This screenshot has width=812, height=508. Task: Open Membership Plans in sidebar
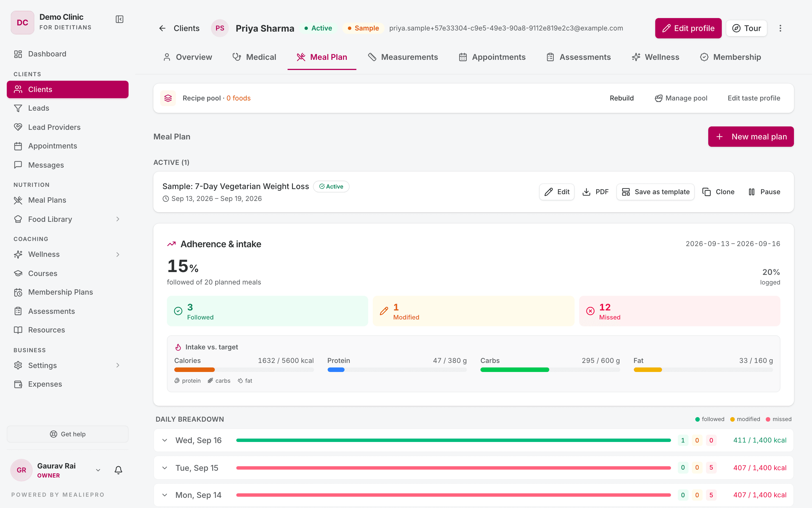67,292
